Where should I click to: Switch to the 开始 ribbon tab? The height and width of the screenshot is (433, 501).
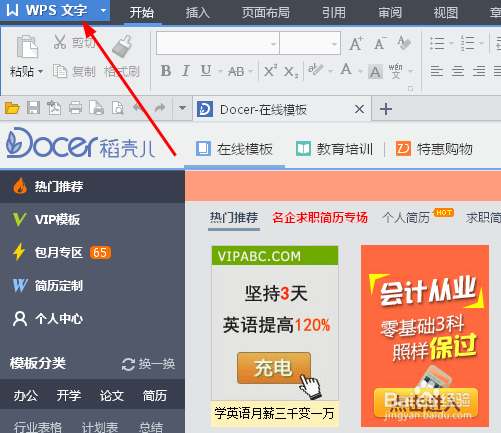pyautogui.click(x=142, y=13)
